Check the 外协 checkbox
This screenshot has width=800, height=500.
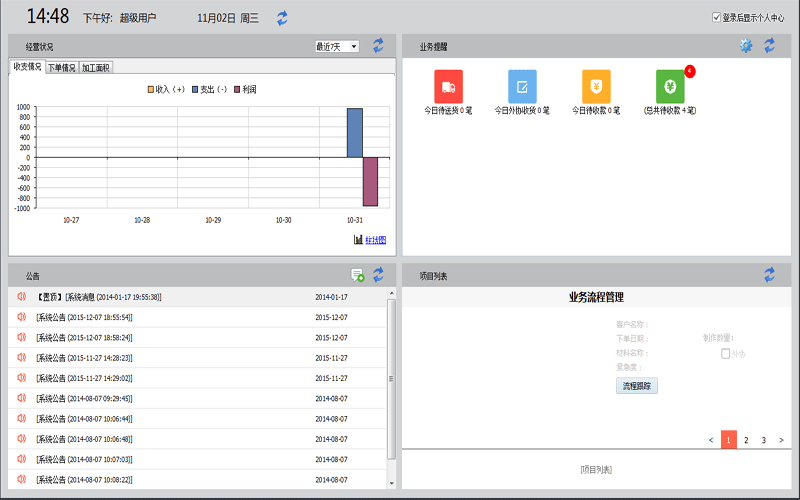point(725,353)
